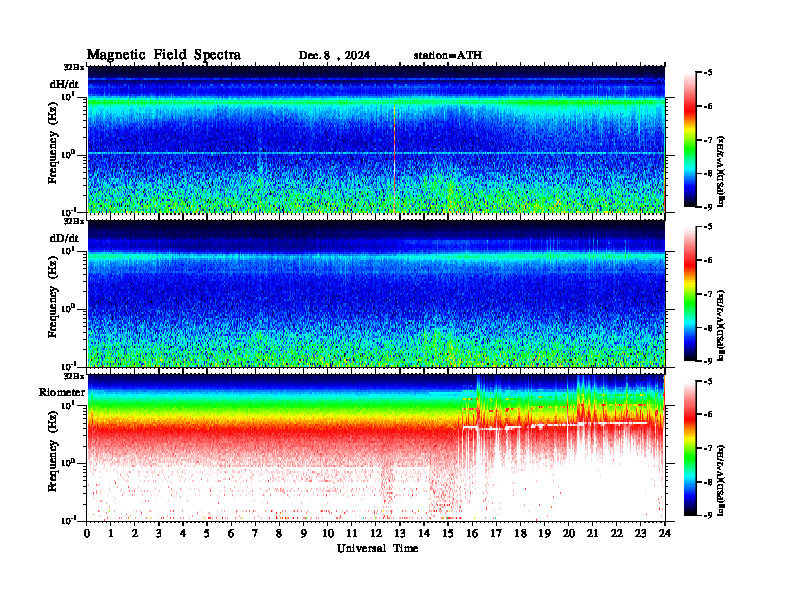
Task: Click the "-5" value on dH/dt color bar
Action: (x=708, y=73)
